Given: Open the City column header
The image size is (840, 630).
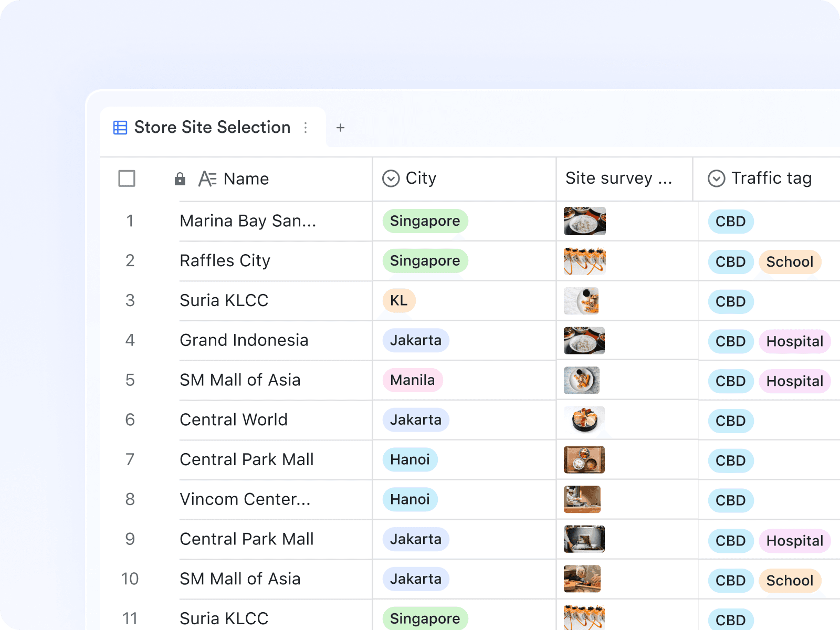Looking at the screenshot, I should 464,178.
